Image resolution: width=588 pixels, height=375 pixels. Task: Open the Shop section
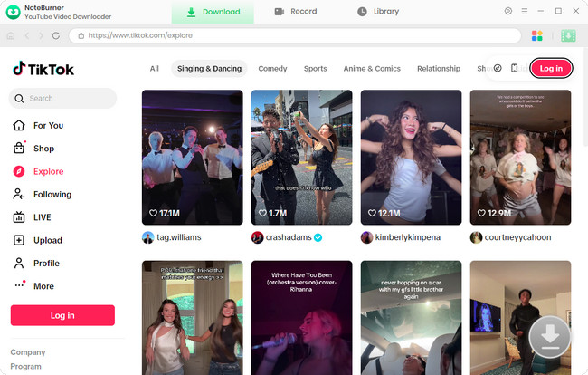point(33,149)
